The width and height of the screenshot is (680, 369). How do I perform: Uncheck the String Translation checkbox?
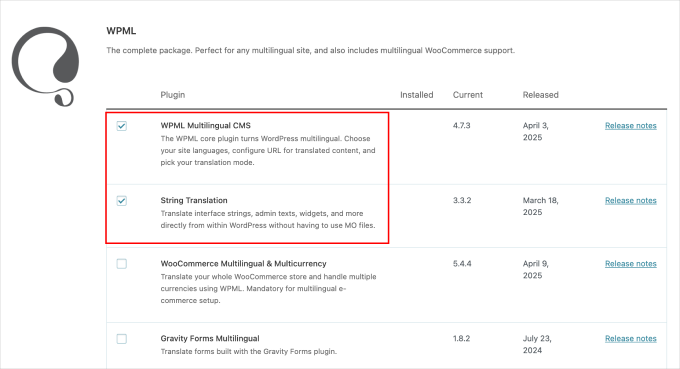pyautogui.click(x=121, y=201)
